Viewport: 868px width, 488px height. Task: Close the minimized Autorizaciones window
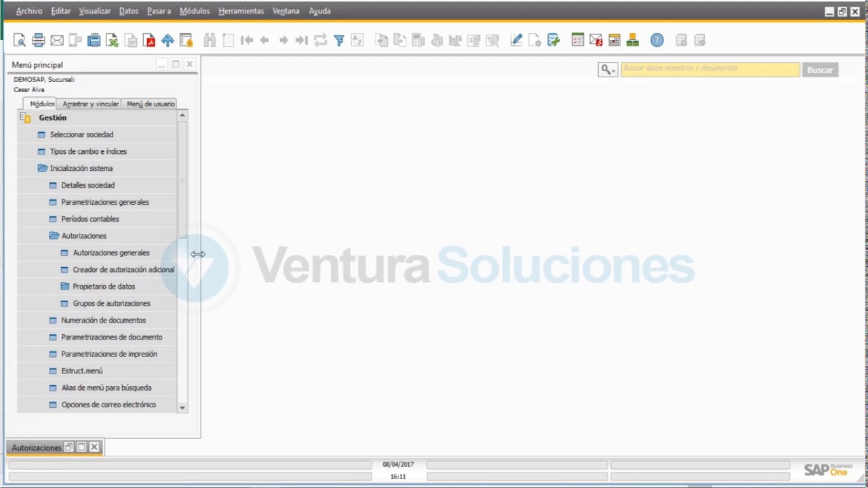(x=94, y=447)
